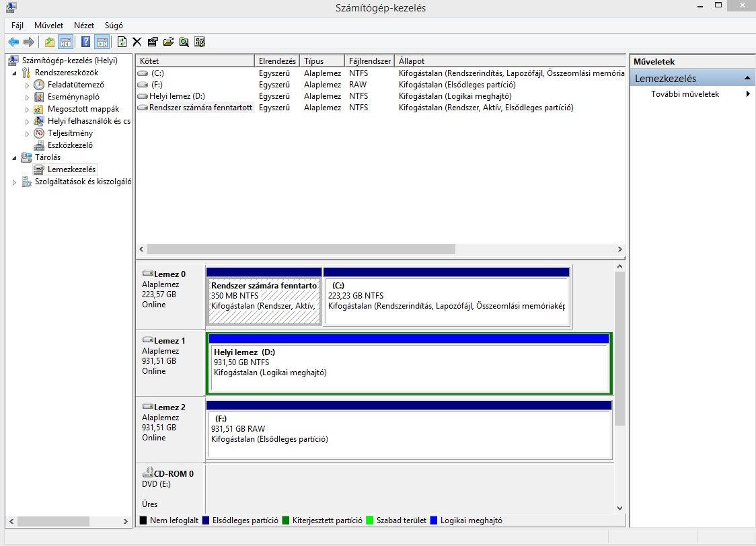Image resolution: width=756 pixels, height=546 pixels.
Task: Click left tree horizontal scrollbar right arrow
Action: [x=125, y=521]
